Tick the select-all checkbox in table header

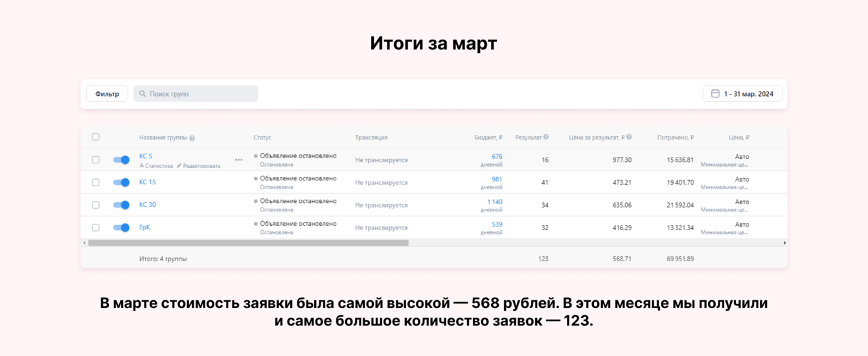tap(95, 137)
